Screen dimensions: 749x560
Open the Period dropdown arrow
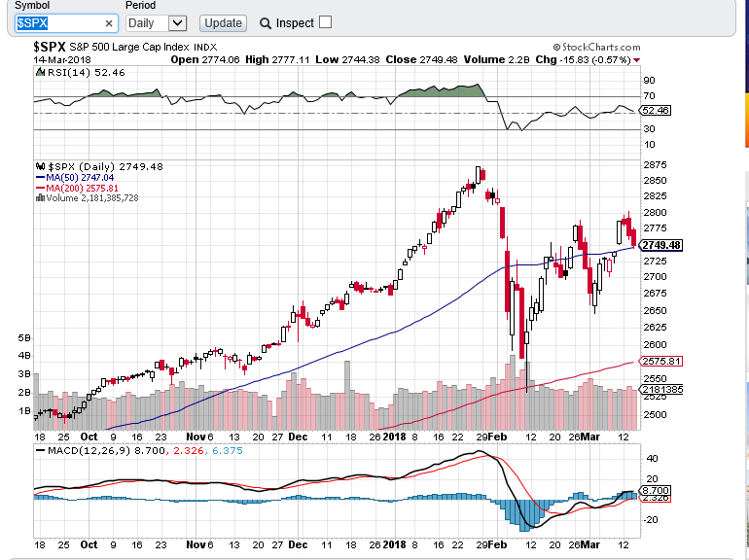point(177,23)
